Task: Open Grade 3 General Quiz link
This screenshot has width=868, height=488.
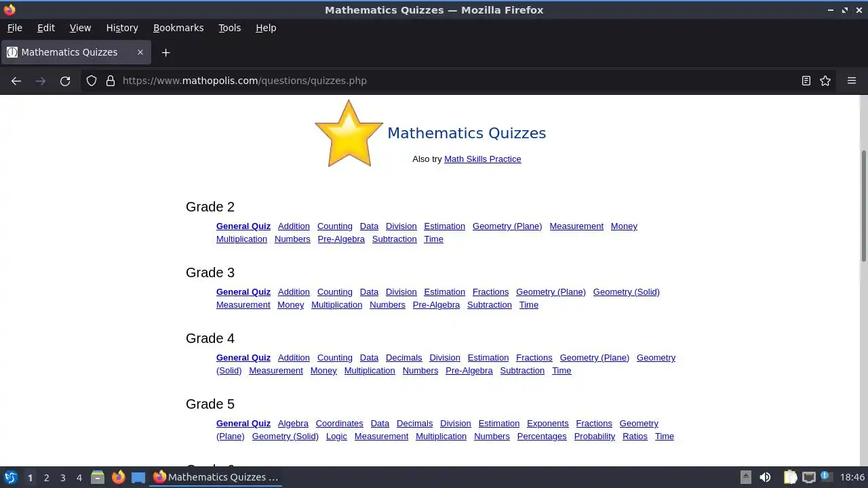Action: tap(243, 292)
